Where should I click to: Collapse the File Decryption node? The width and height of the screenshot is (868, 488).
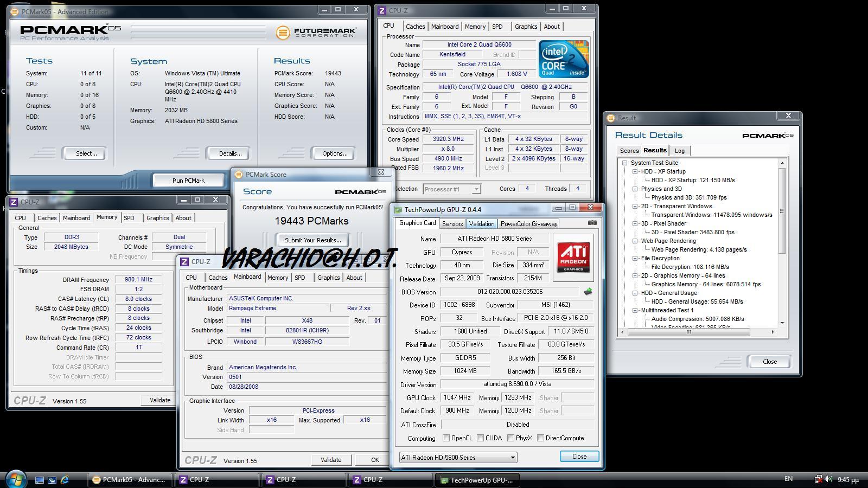tap(635, 258)
